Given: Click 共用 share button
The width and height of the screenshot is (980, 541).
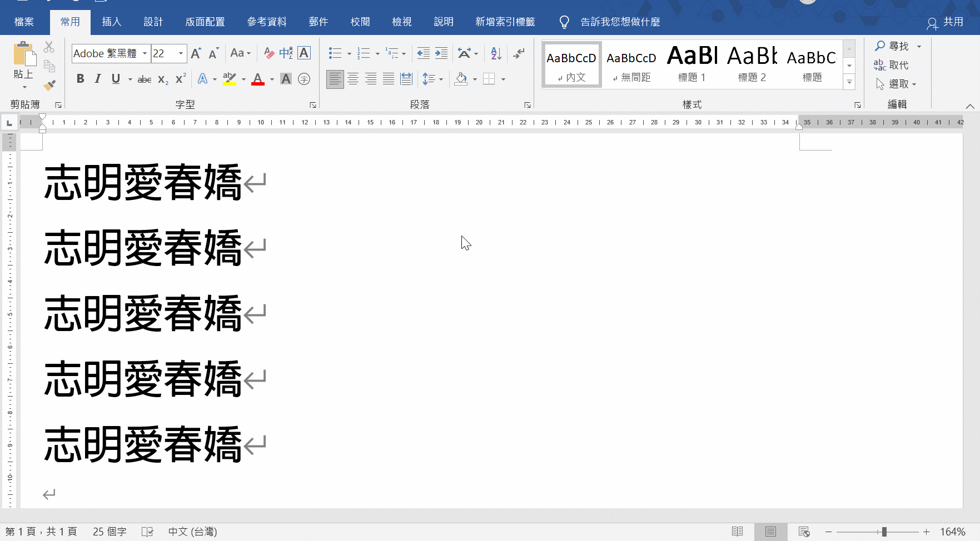Looking at the screenshot, I should click(945, 22).
